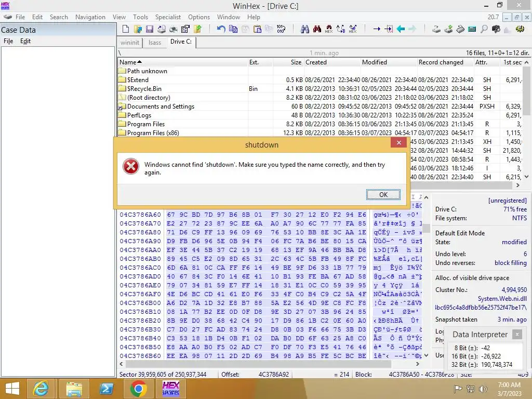Open the Tools menu
This screenshot has width=532, height=399.
coord(140,17)
